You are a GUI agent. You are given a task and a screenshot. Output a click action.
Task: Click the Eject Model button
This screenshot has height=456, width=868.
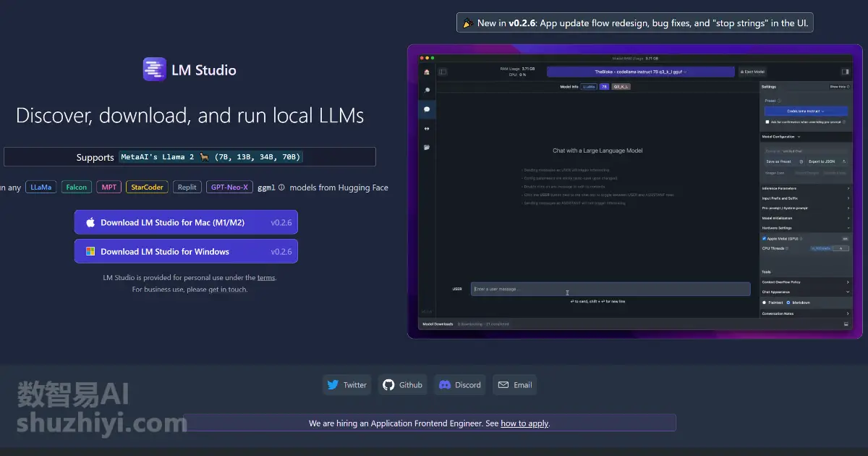point(752,72)
